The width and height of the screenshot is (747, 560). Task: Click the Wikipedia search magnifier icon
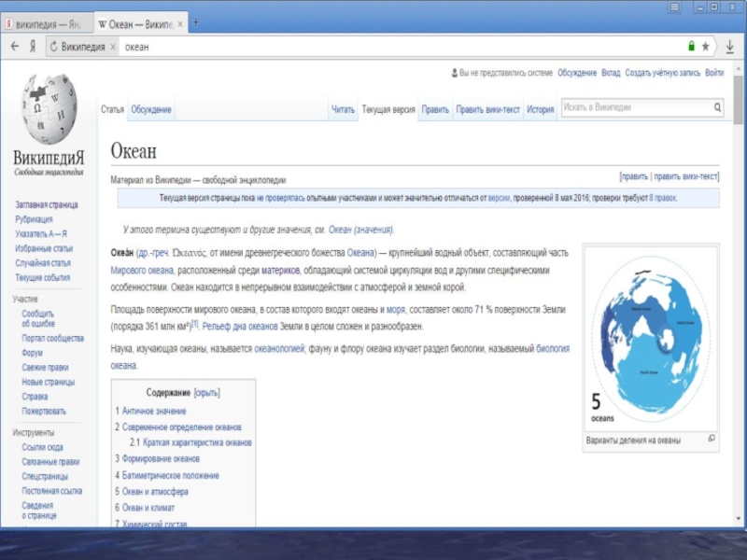point(717,108)
